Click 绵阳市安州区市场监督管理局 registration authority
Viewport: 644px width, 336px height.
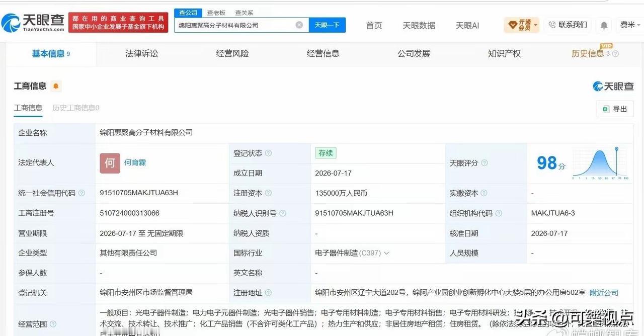coord(146,293)
